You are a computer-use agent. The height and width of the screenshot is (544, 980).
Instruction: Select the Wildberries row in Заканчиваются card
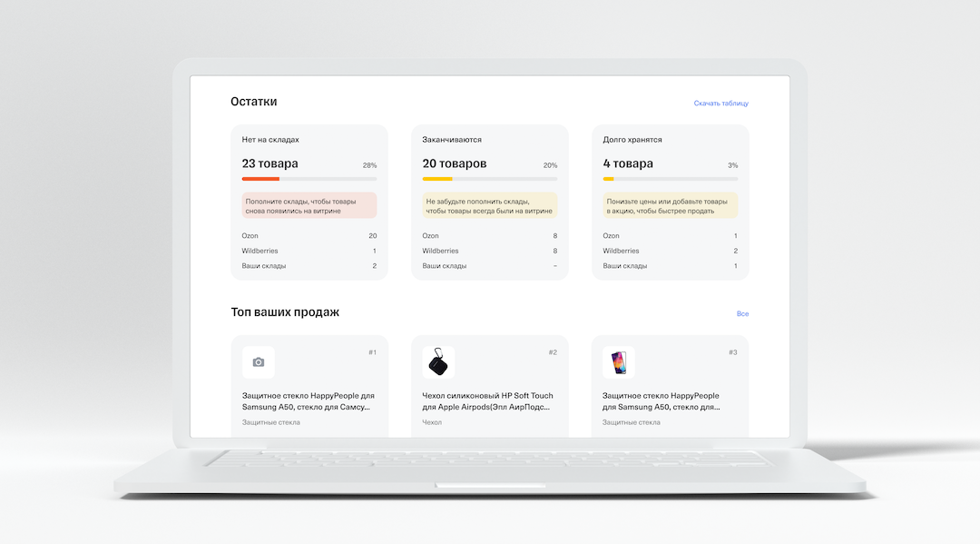489,251
